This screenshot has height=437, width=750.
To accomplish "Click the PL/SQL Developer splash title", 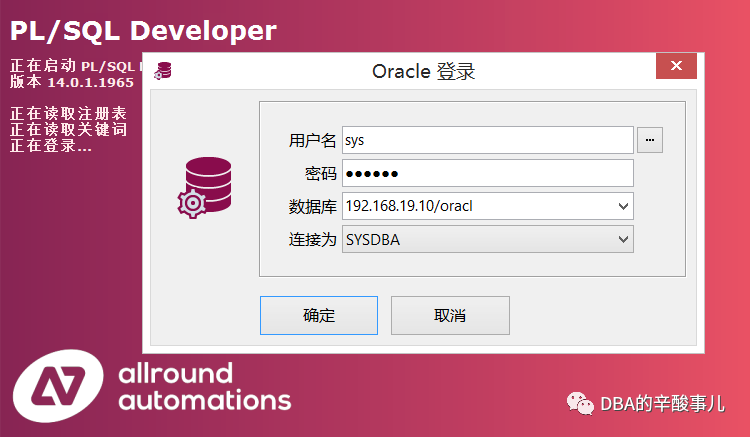I will point(143,31).
